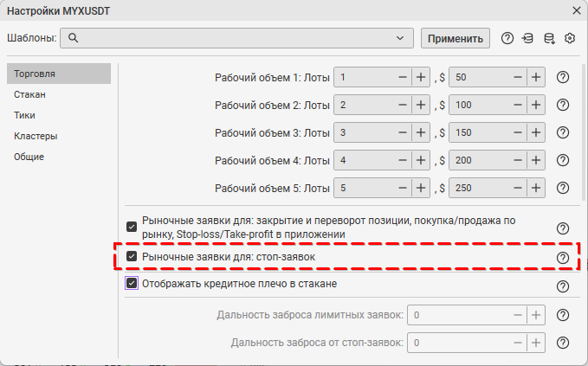Open help for Дальность заброса лимитных заявок
The image size is (588, 366).
563,316
